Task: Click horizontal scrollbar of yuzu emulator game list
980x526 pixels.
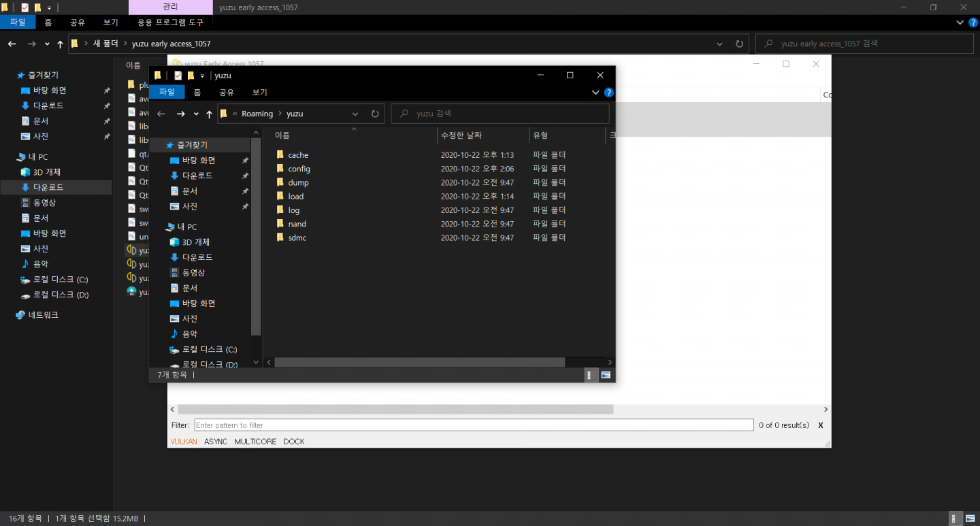Action: coord(395,410)
